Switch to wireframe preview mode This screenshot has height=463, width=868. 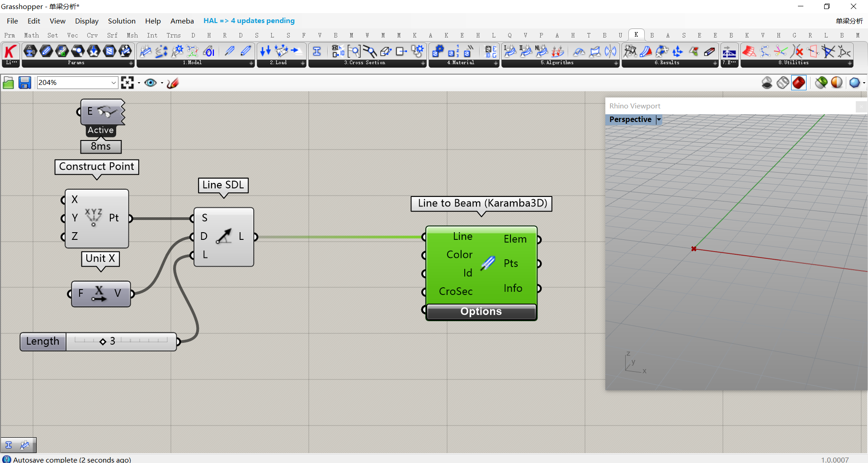(x=783, y=83)
